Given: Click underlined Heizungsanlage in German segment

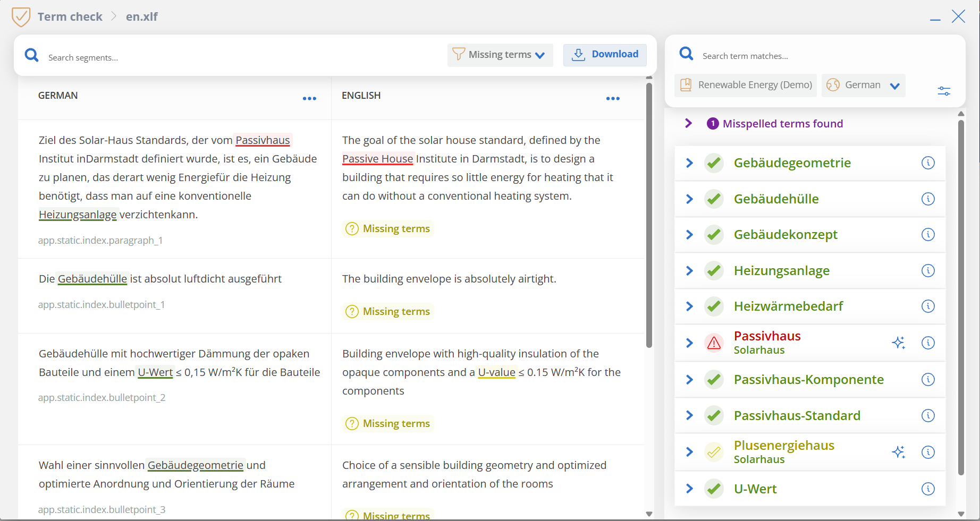Looking at the screenshot, I should pos(78,215).
